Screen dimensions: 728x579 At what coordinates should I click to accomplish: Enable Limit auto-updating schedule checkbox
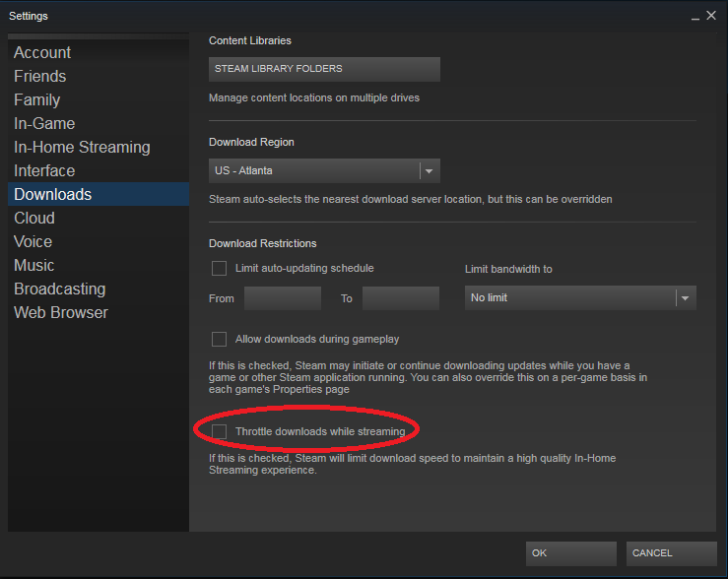coord(219,268)
